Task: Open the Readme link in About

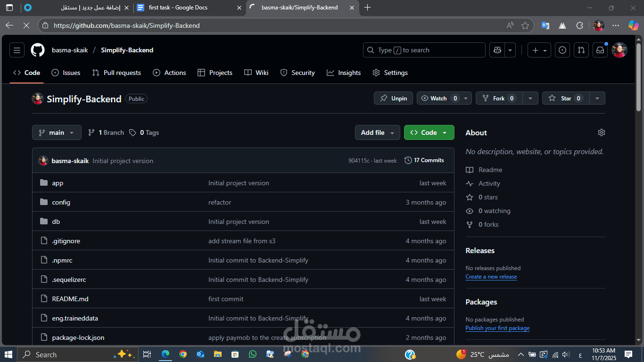Action: click(x=484, y=170)
